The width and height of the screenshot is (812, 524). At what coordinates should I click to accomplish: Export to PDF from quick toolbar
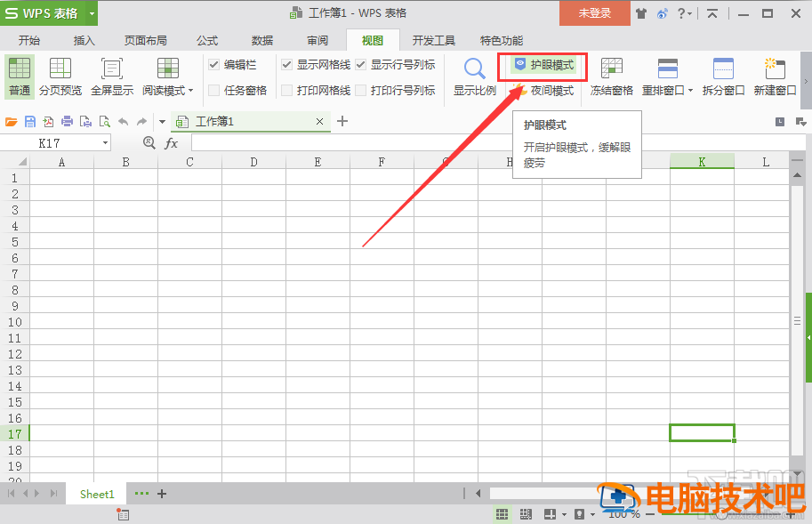click(48, 122)
